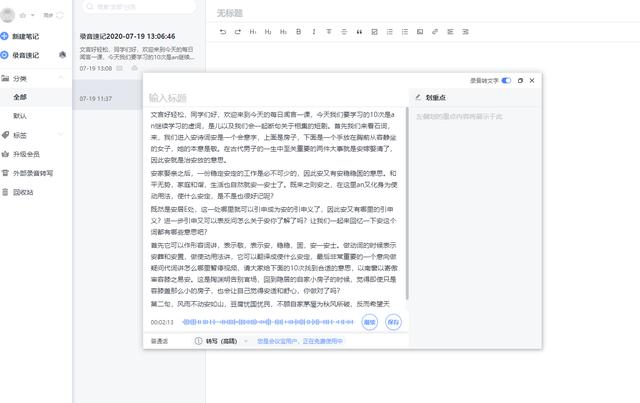Click the pencil icon beside 划重点
The width and height of the screenshot is (640, 403).
tap(418, 97)
